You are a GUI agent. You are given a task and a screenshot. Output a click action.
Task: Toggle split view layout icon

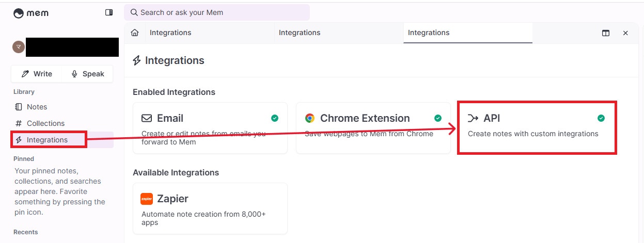(606, 33)
